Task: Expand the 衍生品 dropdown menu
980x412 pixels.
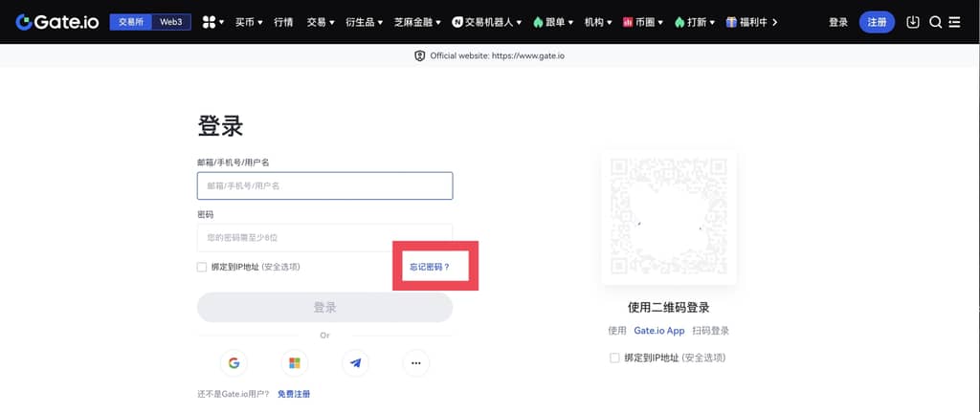Action: tap(364, 22)
